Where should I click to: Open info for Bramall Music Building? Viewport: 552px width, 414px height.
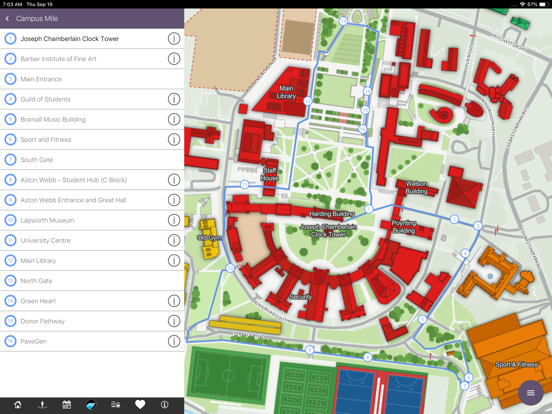point(174,119)
